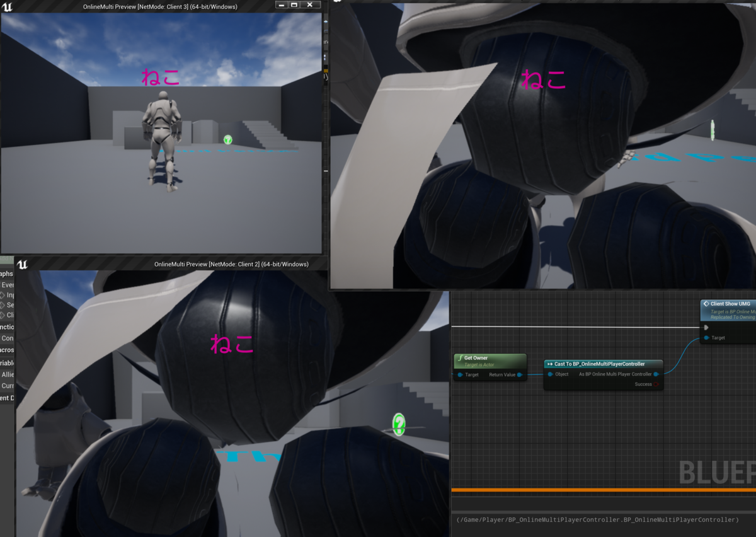Click the red Success pin on Cast node
The height and width of the screenshot is (537, 756).
tap(656, 384)
